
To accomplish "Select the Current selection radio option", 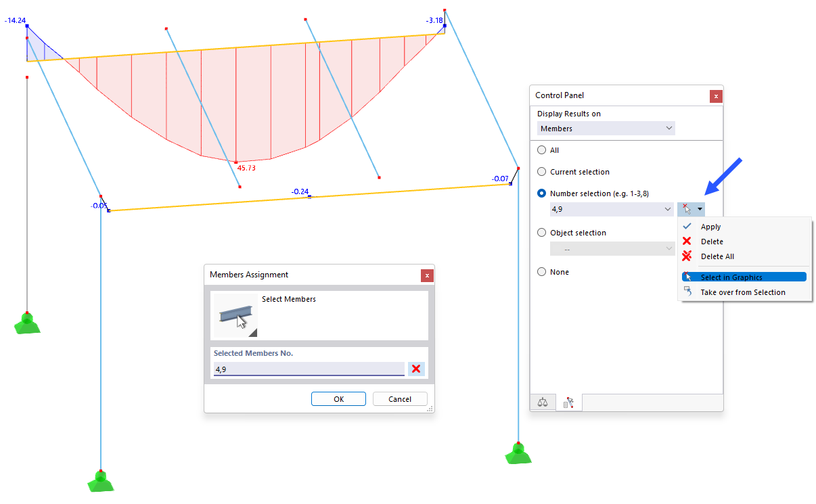I will 541,172.
